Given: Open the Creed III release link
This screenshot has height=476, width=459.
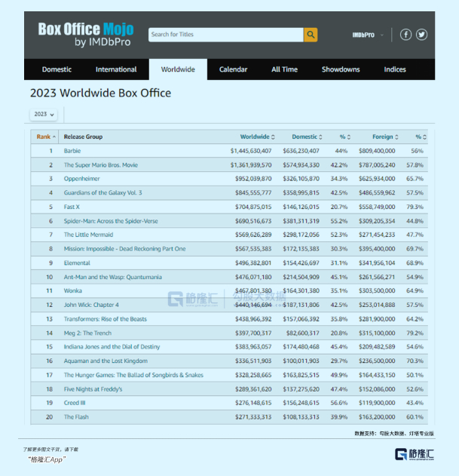Looking at the screenshot, I should (x=75, y=403).
